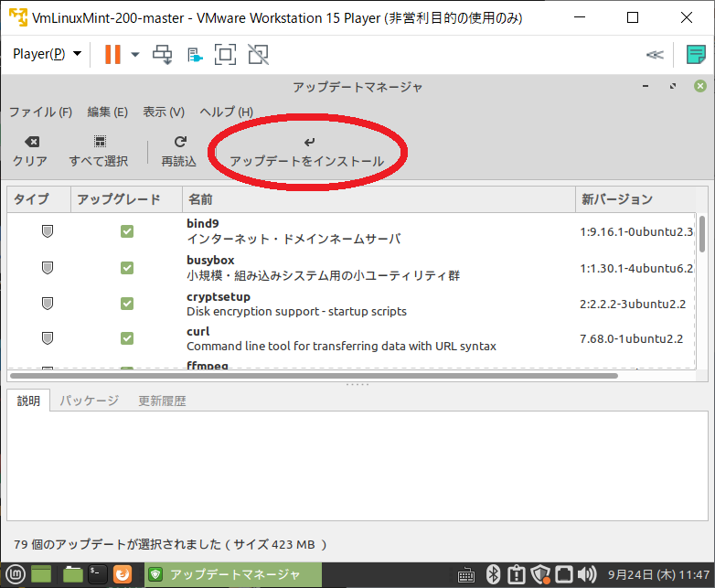Screen dimensions: 715x588
Task: Enter VMware full screen mode
Action: pos(225,54)
